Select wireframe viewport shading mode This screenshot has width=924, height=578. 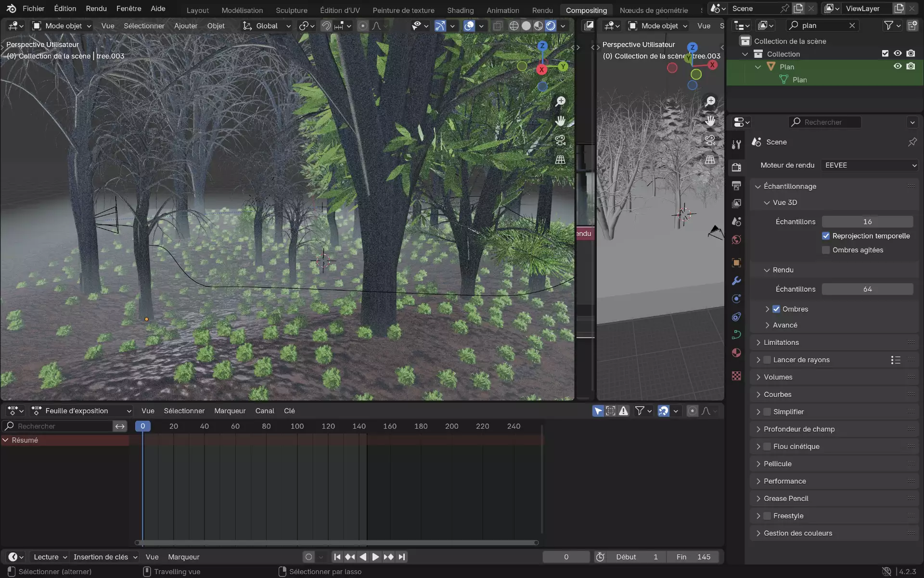pyautogui.click(x=514, y=26)
